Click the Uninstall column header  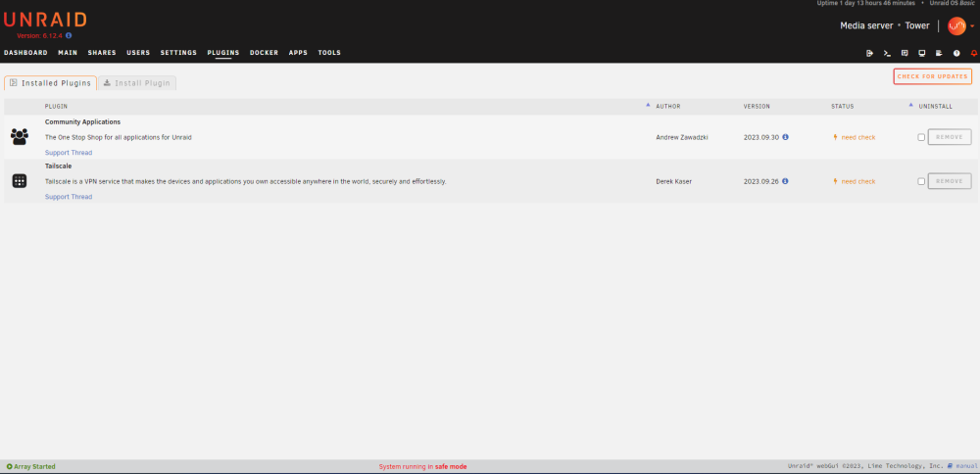coord(936,106)
